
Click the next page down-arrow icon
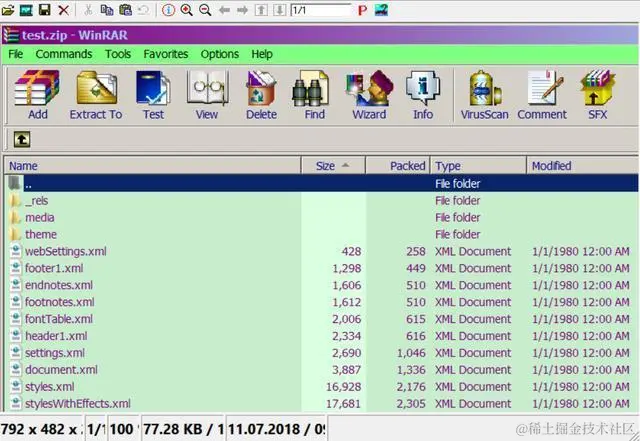pyautogui.click(x=280, y=10)
